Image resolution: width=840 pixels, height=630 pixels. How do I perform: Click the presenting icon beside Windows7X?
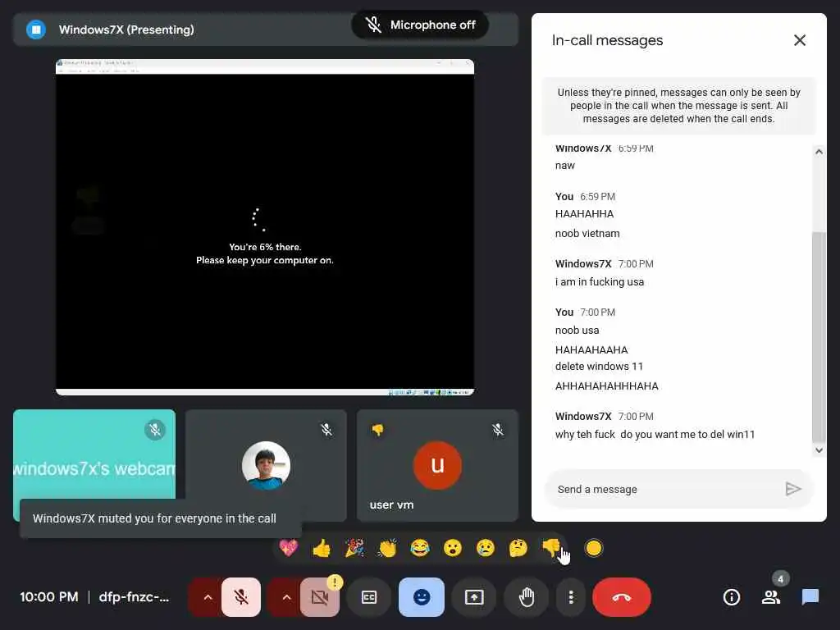click(x=36, y=30)
